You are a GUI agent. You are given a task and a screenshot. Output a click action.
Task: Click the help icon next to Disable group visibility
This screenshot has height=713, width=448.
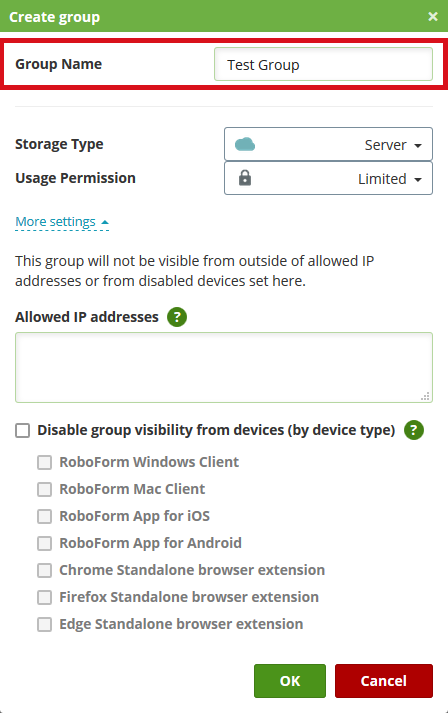click(414, 430)
